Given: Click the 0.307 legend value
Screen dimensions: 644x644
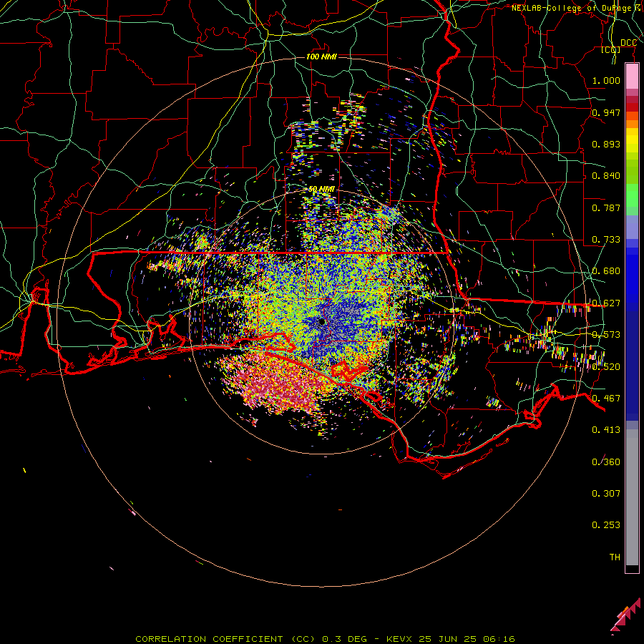Looking at the screenshot, I should click(606, 494).
